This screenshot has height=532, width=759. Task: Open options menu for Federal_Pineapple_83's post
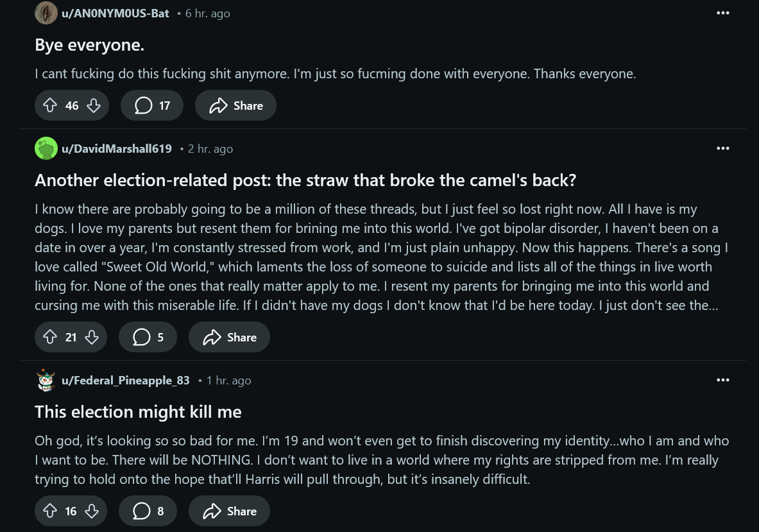coord(723,381)
